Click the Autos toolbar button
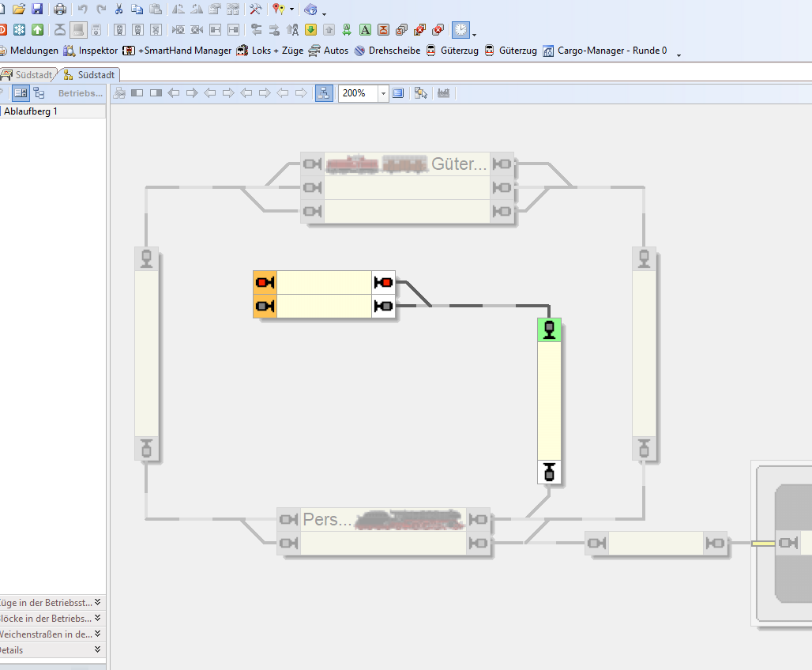 tap(328, 51)
